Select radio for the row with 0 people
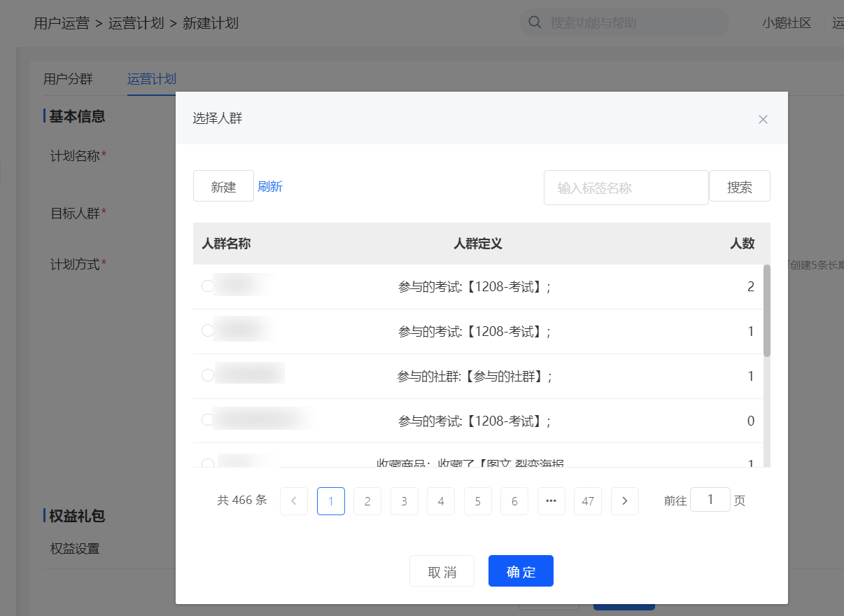The width and height of the screenshot is (844, 616). pos(207,420)
